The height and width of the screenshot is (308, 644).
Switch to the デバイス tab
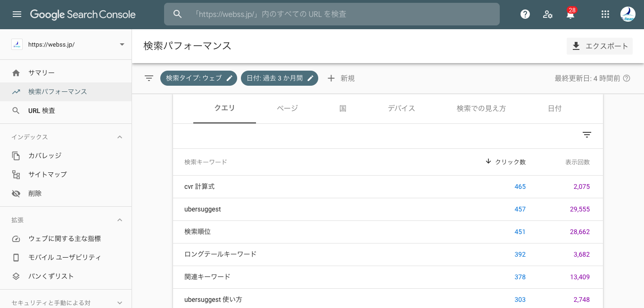pos(401,108)
